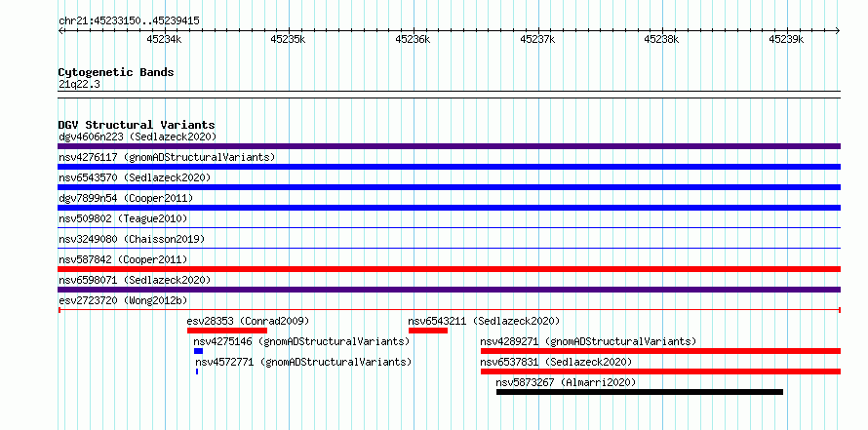868x430 pixels.
Task: Click the 45237k ruler position
Action: click(537, 39)
